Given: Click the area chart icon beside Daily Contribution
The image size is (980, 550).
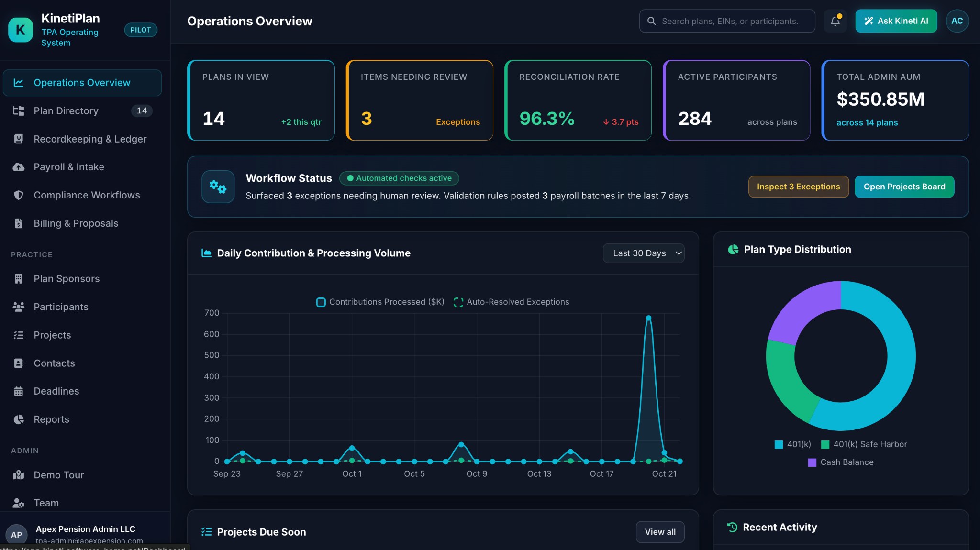Looking at the screenshot, I should [x=207, y=253].
